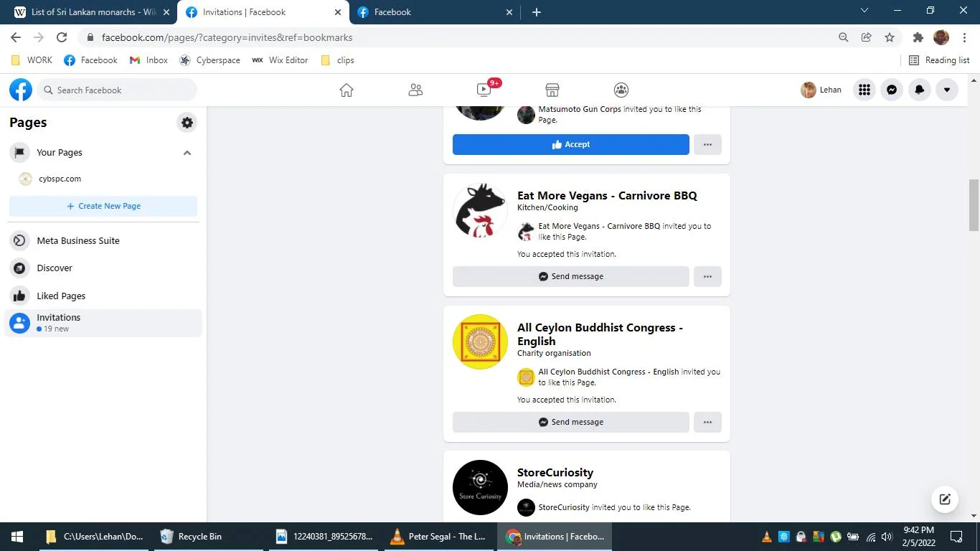The image size is (980, 551).
Task: Open the Chrome profile avatar
Action: (941, 37)
